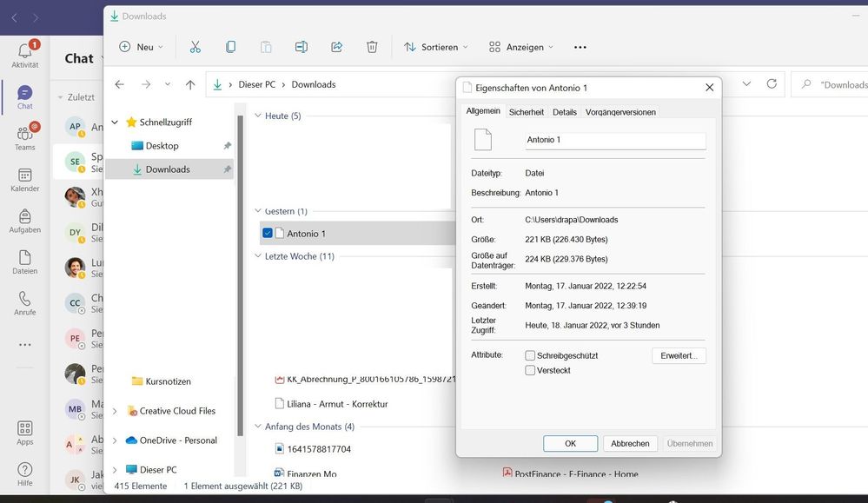Click the Erweitert... button
Image resolution: width=868 pixels, height=503 pixels.
[679, 355]
